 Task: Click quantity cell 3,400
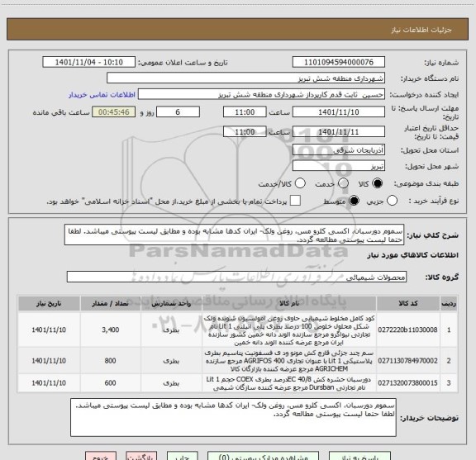[x=110, y=330]
